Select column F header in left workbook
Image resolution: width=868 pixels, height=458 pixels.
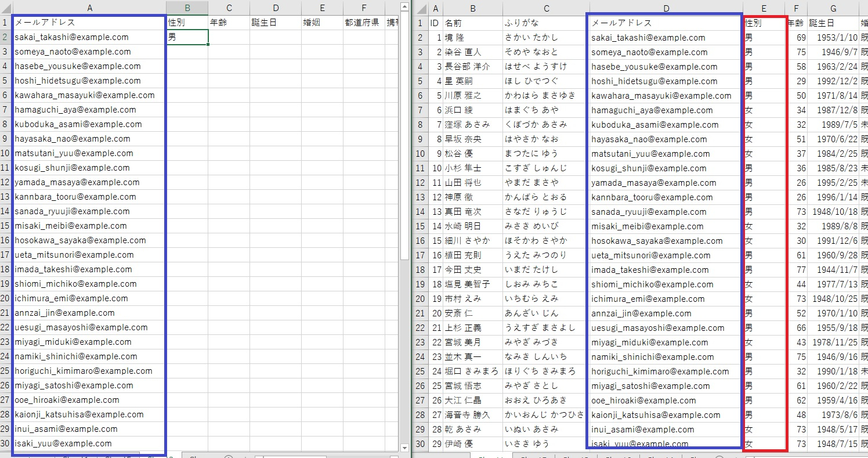(x=364, y=8)
